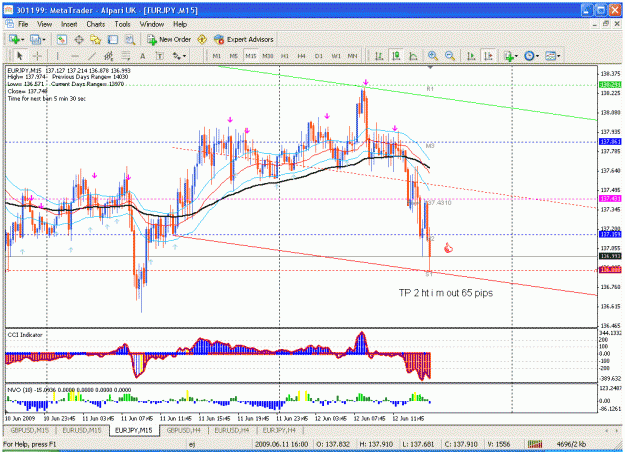This screenshot has width=625, height=452.
Task: Expand the New Chart dropdown arrow
Action: click(x=23, y=39)
